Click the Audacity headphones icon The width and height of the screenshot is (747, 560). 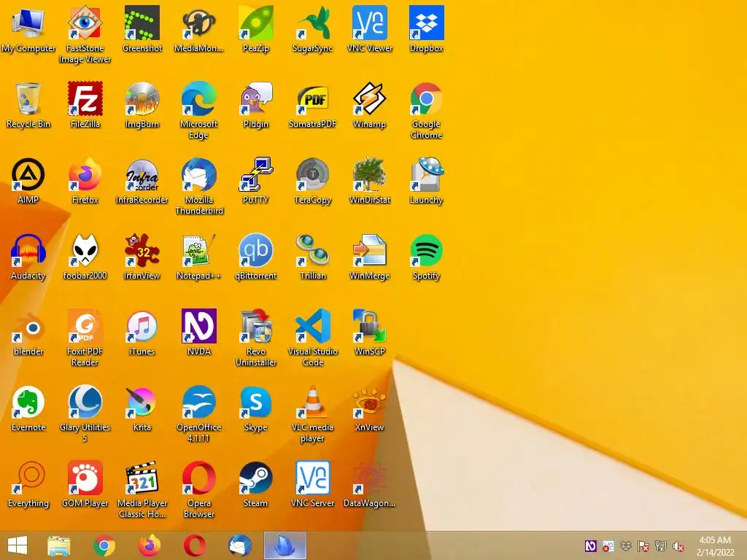[x=28, y=250]
